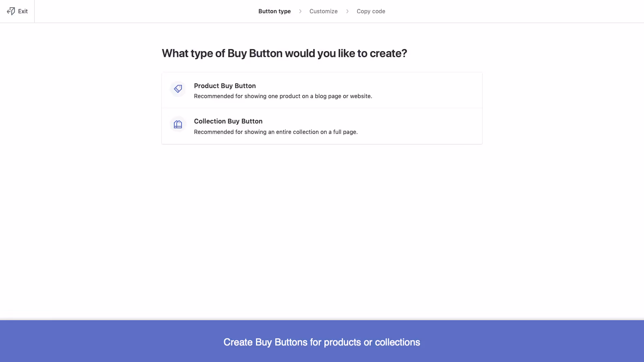Click the Button type breadcrumb label
Screen dimensions: 644x362
pyautogui.click(x=275, y=11)
